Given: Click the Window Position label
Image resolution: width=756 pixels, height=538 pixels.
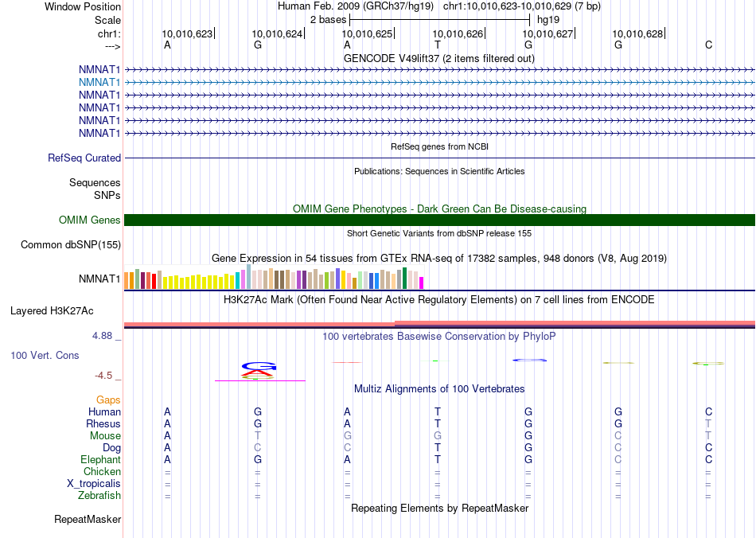Looking at the screenshot, I should pos(83,6).
